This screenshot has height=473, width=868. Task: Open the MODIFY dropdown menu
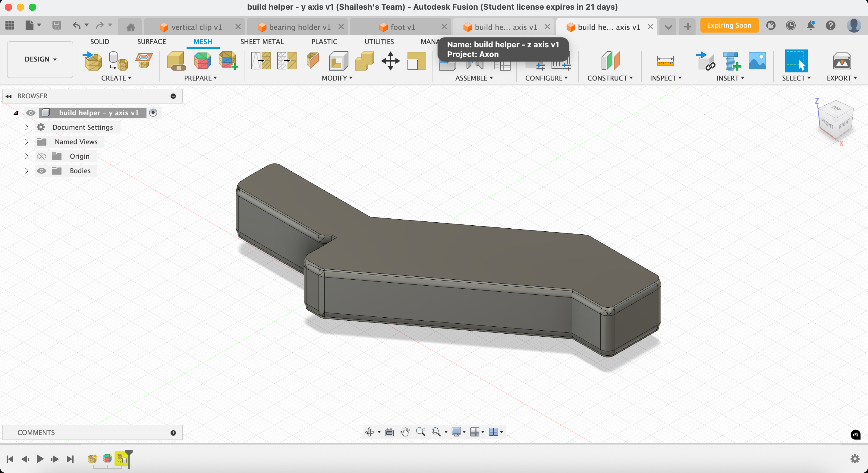click(337, 78)
